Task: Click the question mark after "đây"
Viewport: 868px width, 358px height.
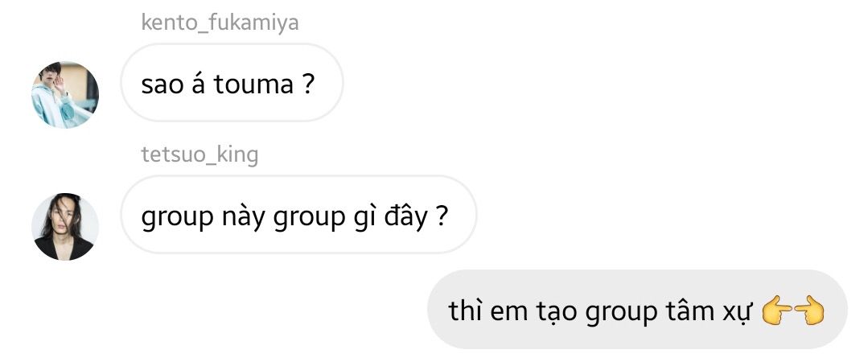Action: click(442, 216)
